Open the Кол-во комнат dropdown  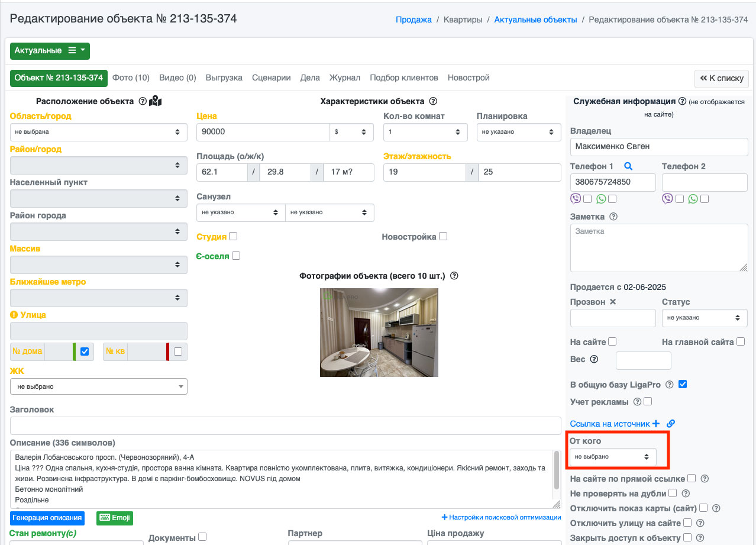point(425,132)
